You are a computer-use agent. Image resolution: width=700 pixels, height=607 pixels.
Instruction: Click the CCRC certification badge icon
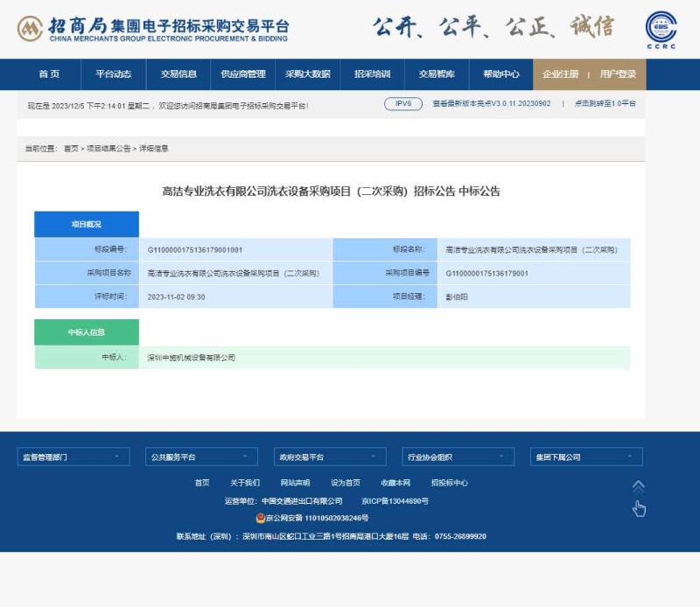click(661, 30)
